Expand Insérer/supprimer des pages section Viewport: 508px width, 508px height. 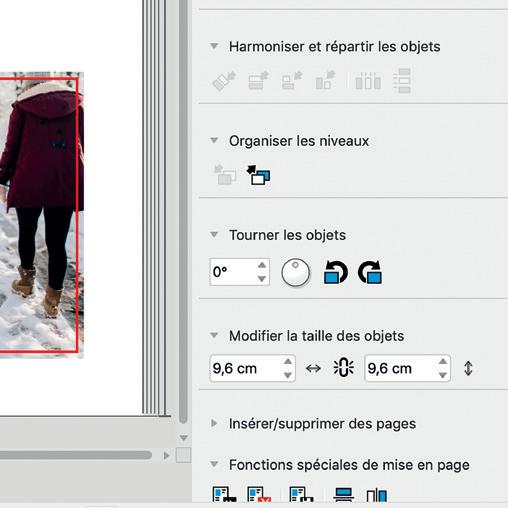214,423
